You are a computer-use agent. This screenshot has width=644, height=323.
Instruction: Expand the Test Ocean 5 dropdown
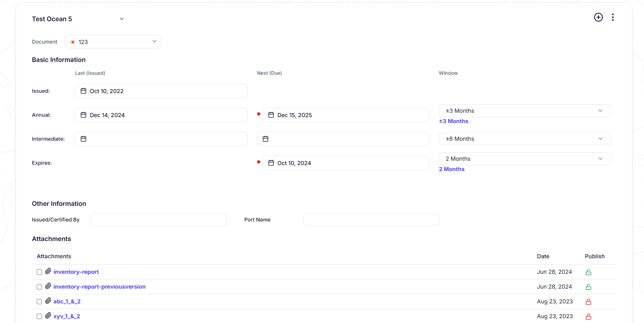point(122,19)
